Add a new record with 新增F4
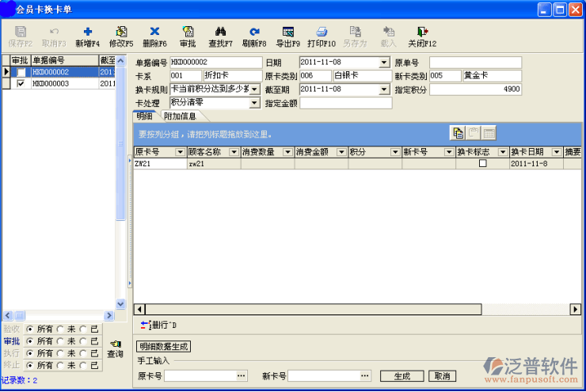The width and height of the screenshot is (586, 392). [x=87, y=32]
